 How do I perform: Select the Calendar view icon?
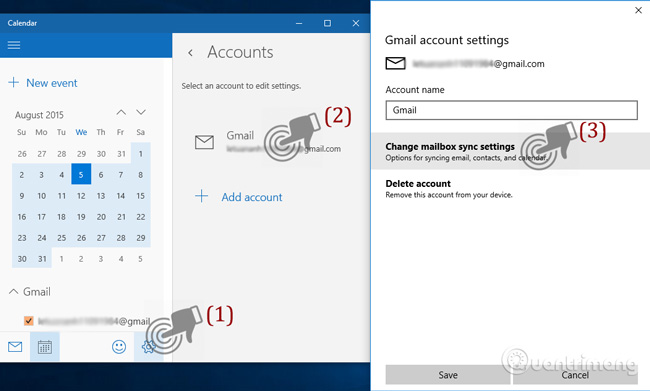point(45,347)
